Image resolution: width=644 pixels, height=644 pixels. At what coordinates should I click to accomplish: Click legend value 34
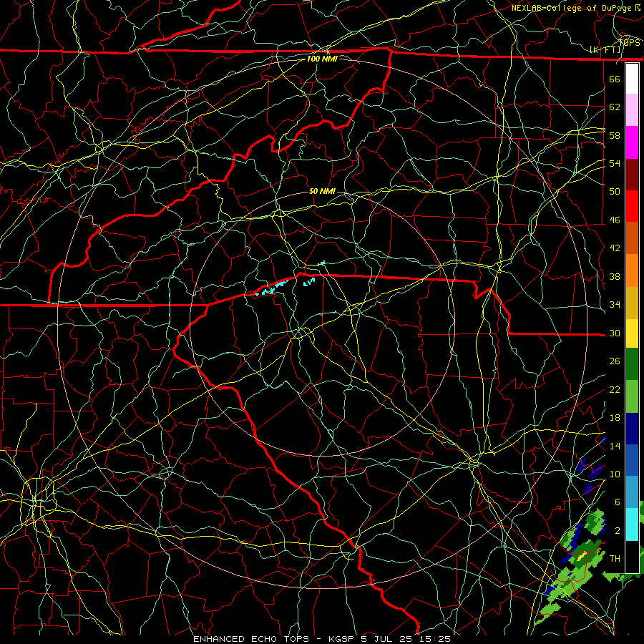[615, 305]
